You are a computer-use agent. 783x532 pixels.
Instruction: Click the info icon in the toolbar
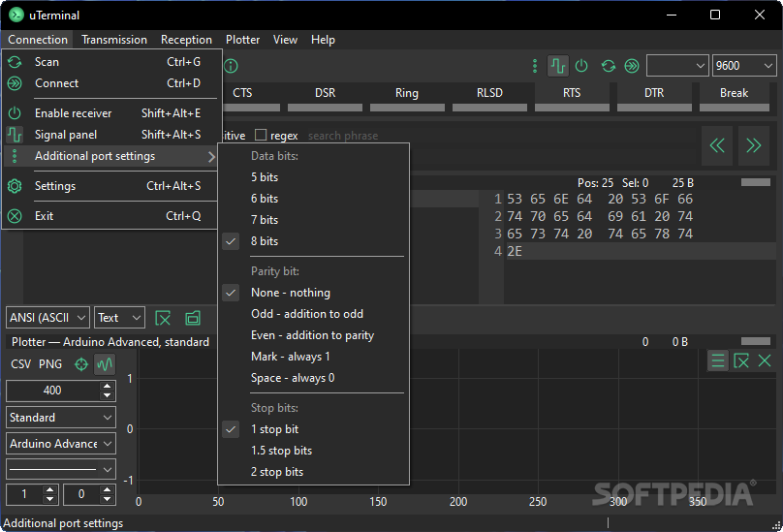pyautogui.click(x=231, y=66)
